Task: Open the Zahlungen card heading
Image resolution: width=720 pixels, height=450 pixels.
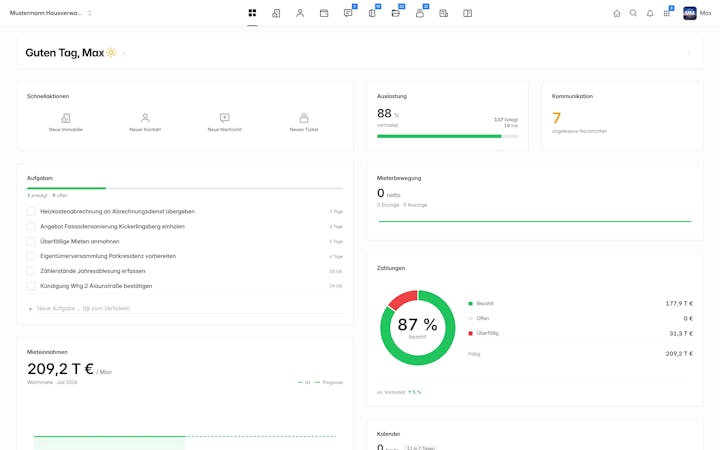Action: 391,268
